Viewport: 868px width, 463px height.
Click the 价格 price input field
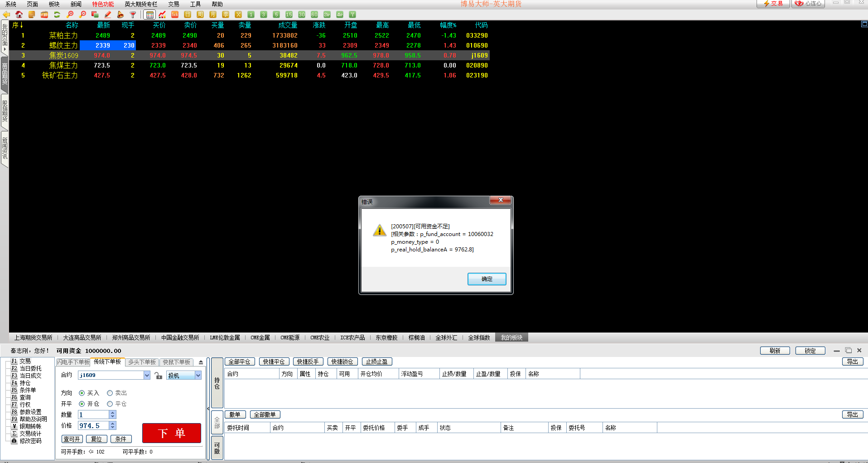point(93,426)
